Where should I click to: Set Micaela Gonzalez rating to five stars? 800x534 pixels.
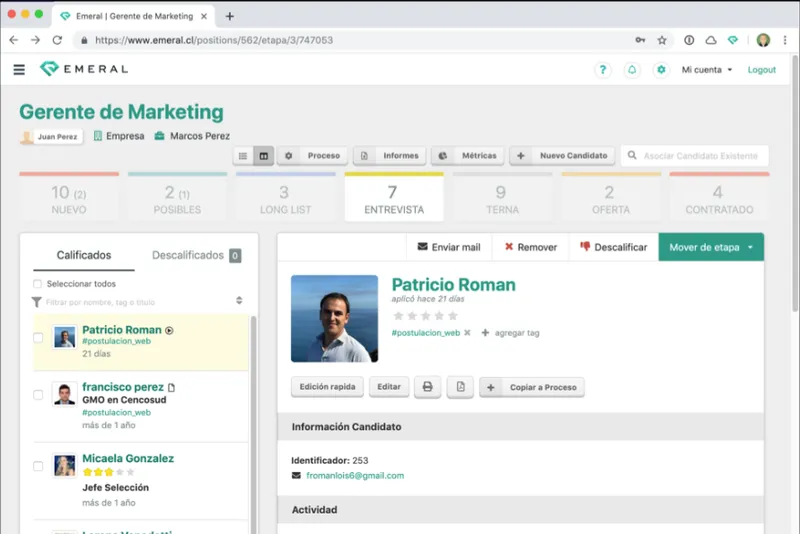coord(130,472)
